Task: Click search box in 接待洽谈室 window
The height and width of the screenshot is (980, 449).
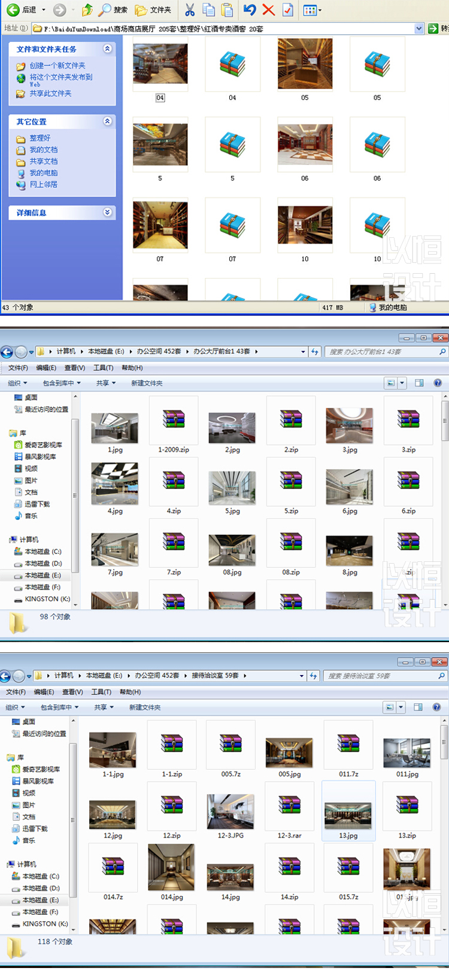Action: coord(382,676)
